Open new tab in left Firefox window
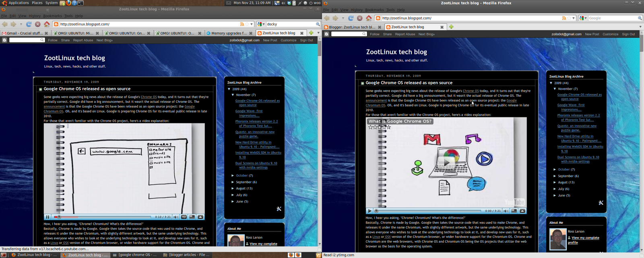 point(311,33)
